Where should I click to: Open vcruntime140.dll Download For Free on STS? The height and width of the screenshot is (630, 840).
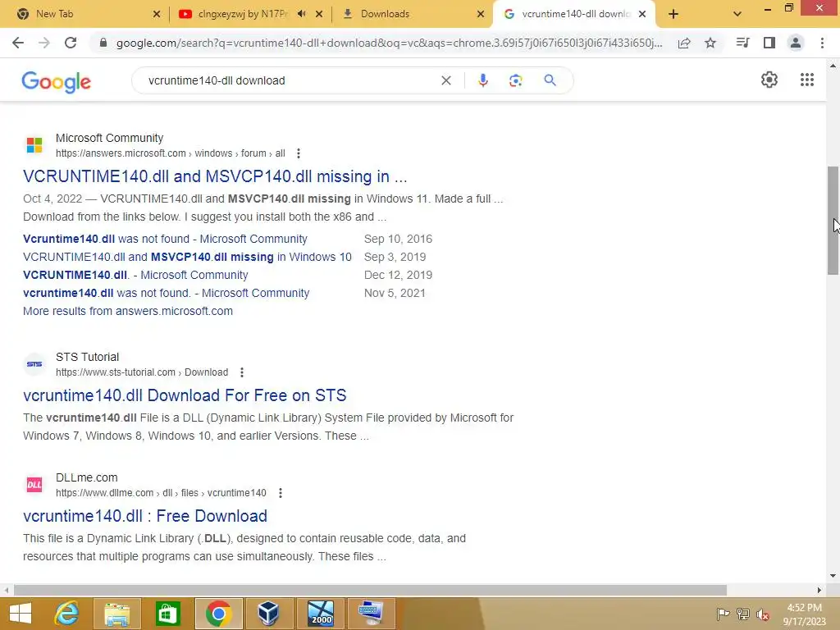click(185, 395)
